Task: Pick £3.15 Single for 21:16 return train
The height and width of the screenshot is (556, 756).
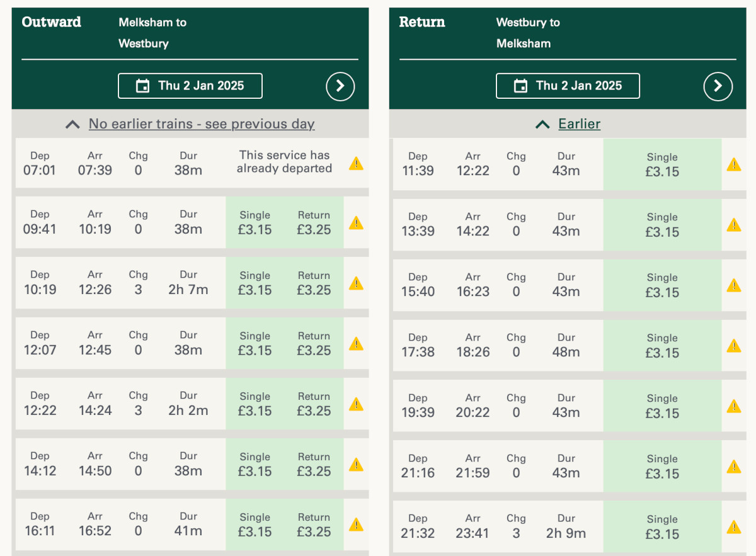Action: (662, 467)
